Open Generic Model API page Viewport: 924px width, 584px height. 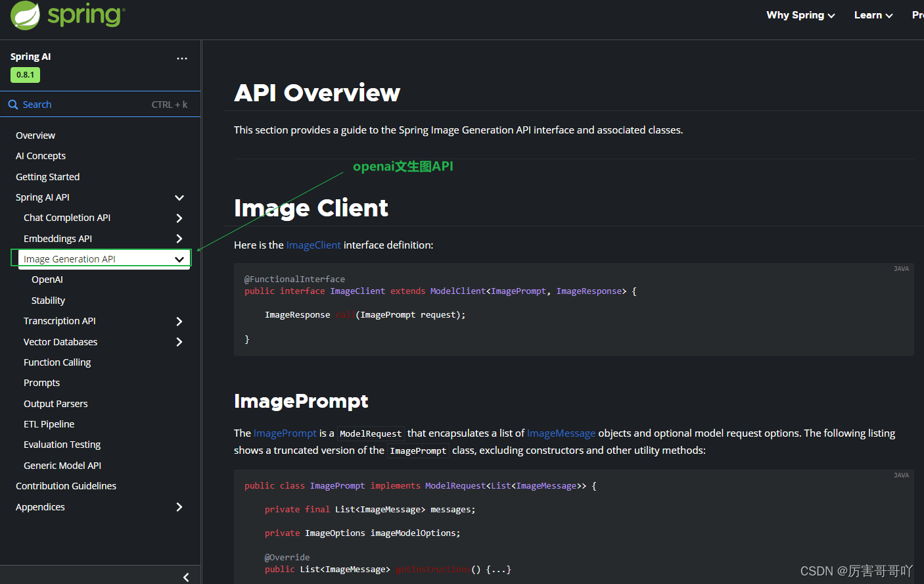click(x=62, y=466)
